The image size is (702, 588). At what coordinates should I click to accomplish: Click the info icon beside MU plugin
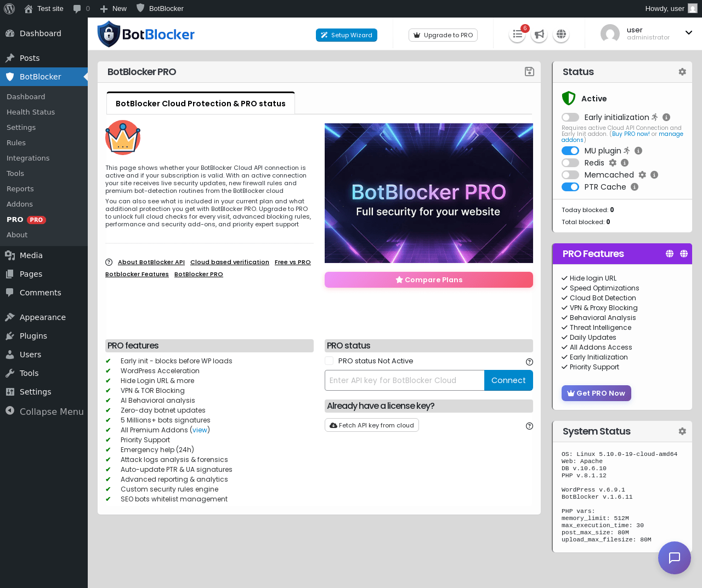638,151
